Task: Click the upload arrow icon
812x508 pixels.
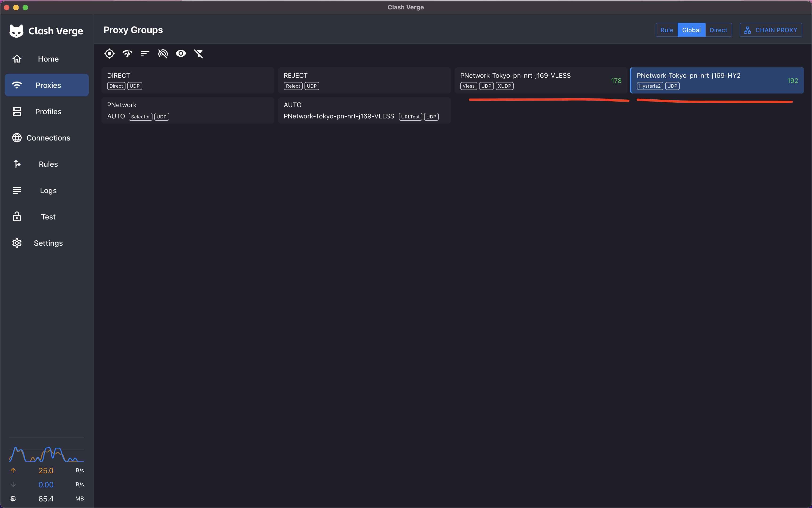Action: tap(13, 470)
